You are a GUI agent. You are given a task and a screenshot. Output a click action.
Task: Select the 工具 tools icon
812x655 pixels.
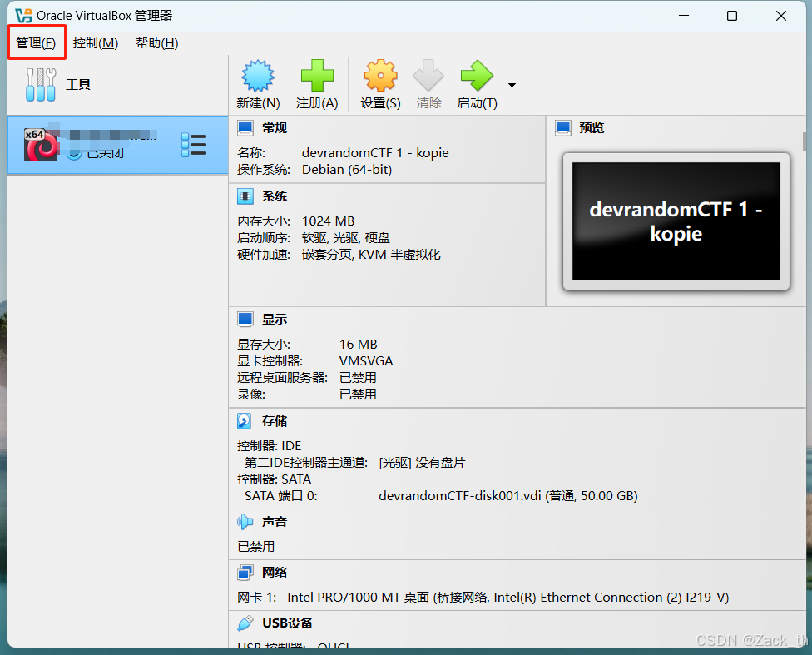(x=41, y=84)
